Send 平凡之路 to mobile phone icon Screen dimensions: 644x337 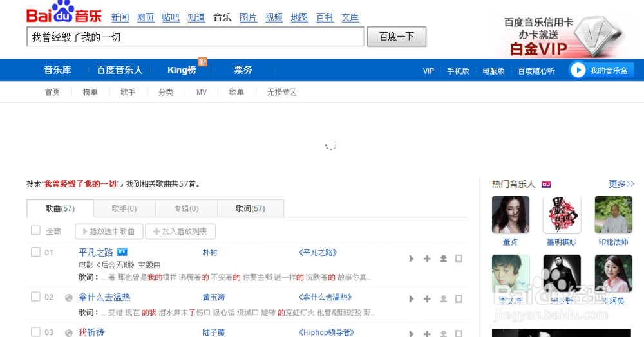pyautogui.click(x=459, y=259)
